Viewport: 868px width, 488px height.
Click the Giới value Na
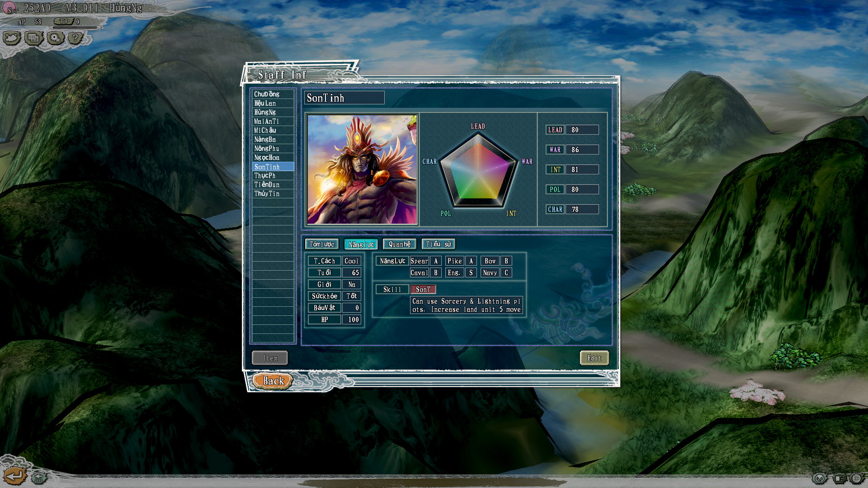[351, 284]
